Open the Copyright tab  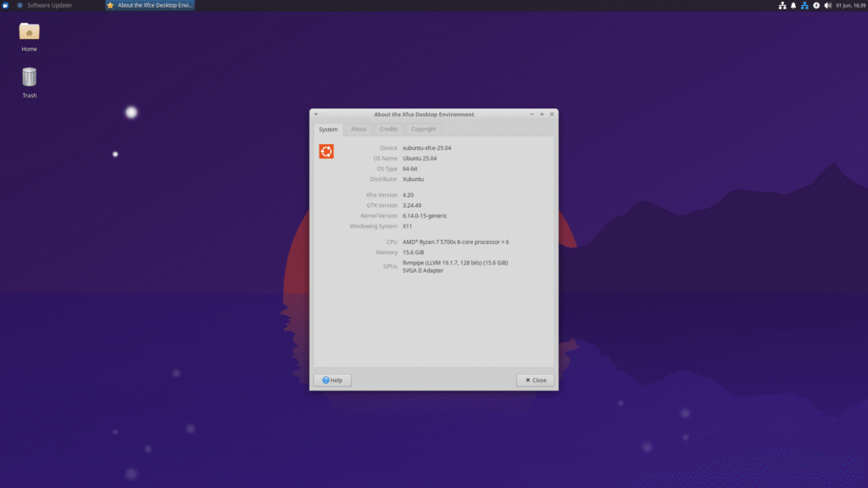point(424,129)
